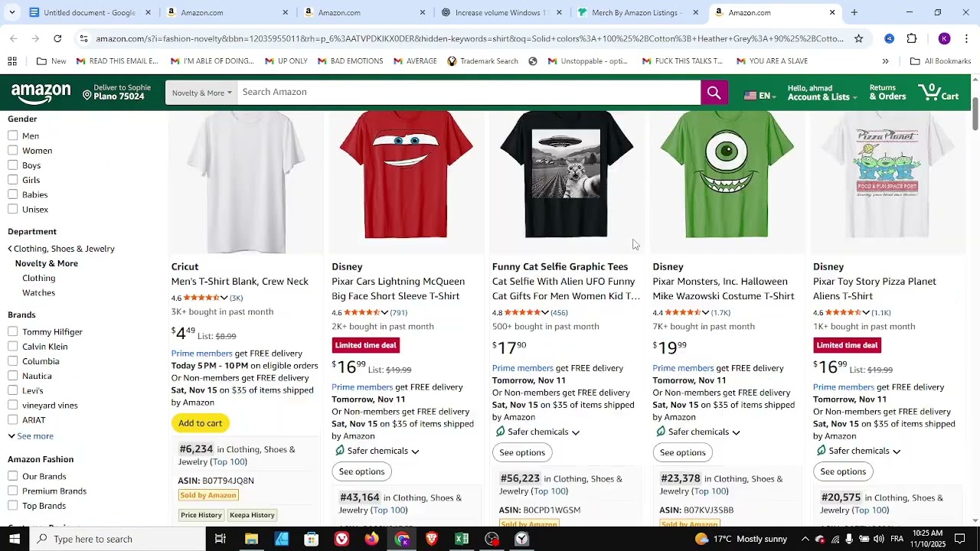Click the orange search magnifier button
This screenshot has height=551, width=980.
pos(714,93)
